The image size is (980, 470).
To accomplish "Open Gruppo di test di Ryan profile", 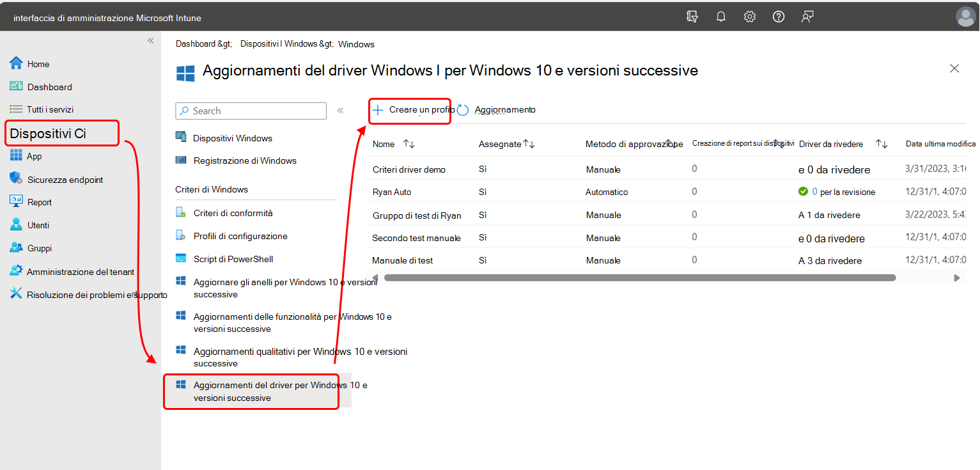I will click(417, 215).
